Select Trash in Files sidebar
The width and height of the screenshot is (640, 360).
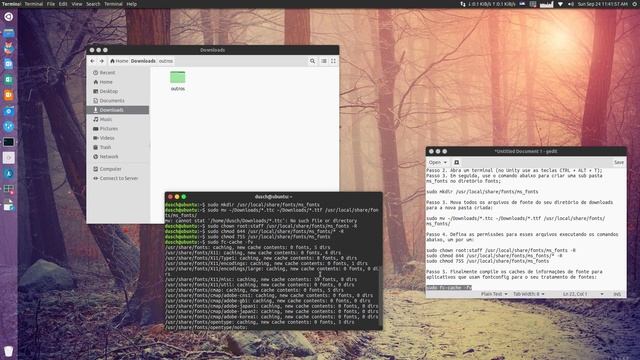(x=118, y=147)
